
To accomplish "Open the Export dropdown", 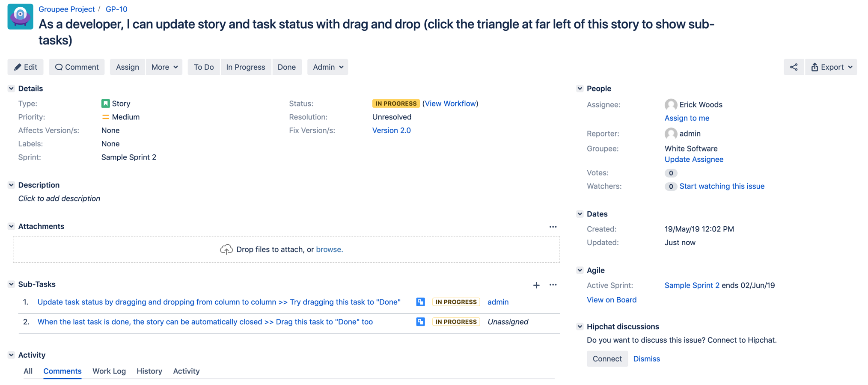I will coord(831,67).
